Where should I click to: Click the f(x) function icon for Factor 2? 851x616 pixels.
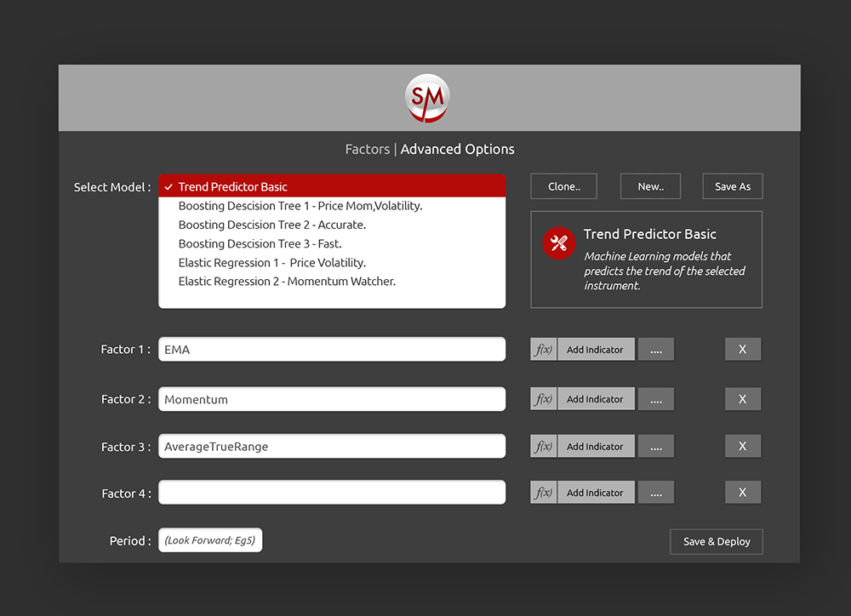point(543,399)
